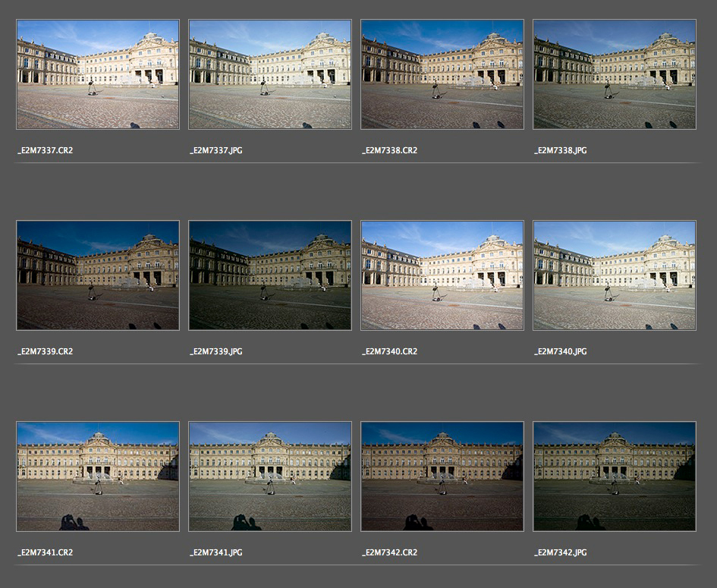Select the _E2M7341.CR2 palace thumbnail
Image resolution: width=717 pixels, height=588 pixels.
point(98,476)
